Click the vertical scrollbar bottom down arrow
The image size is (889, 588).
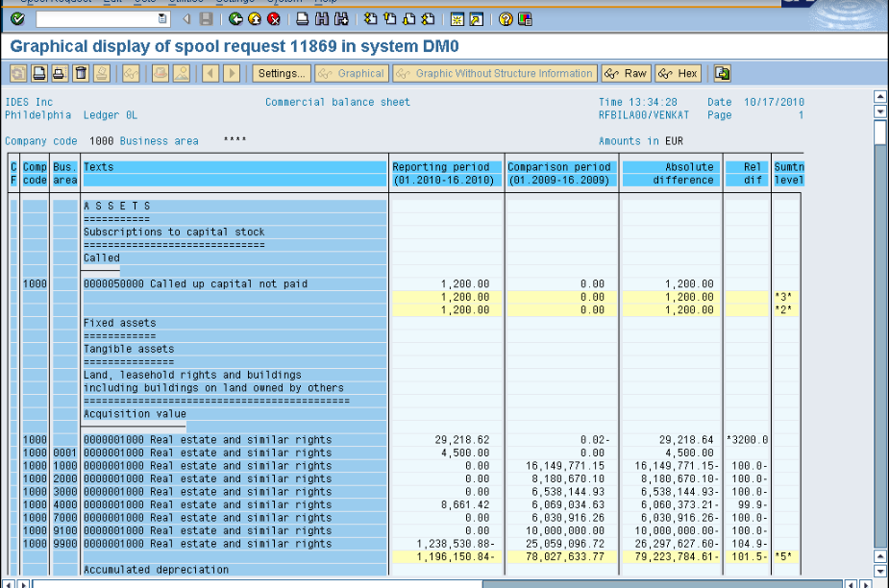[880, 571]
